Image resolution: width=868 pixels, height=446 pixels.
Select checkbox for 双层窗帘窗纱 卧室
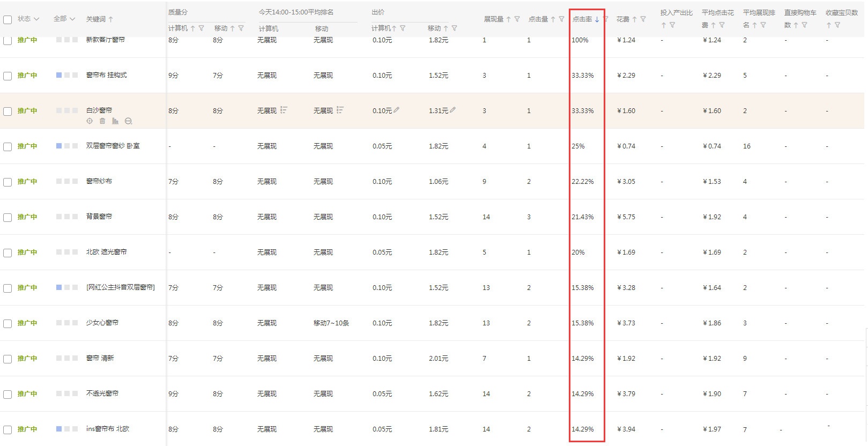pos(8,147)
